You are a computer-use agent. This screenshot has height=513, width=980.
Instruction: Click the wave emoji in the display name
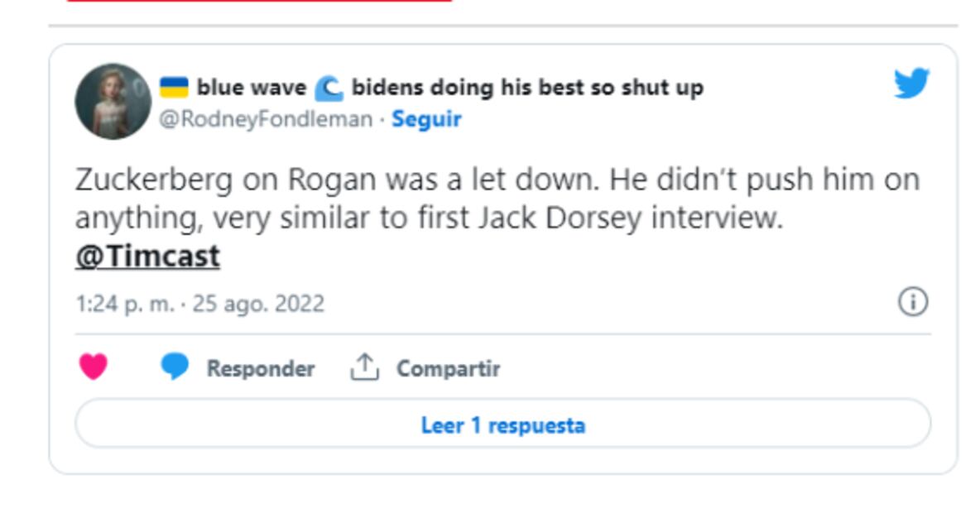coord(329,87)
